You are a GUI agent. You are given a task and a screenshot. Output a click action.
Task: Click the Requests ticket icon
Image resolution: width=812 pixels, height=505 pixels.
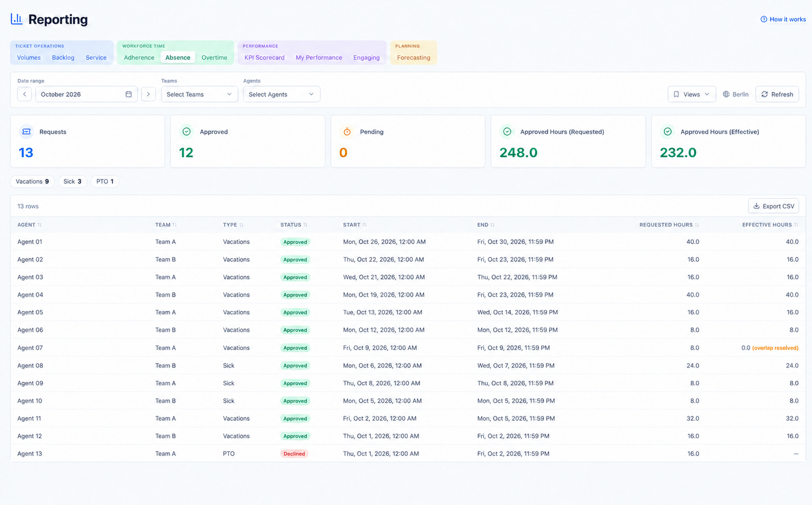point(27,132)
